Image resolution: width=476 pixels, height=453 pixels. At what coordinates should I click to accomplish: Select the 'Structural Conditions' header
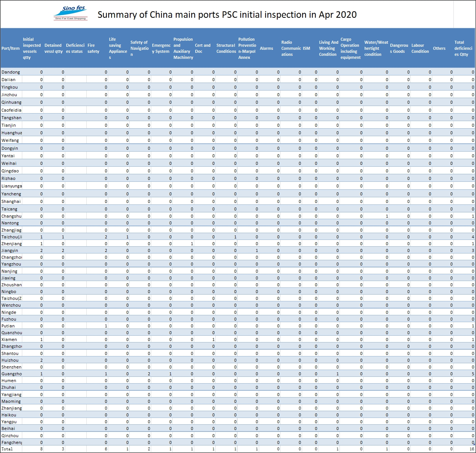tap(226, 48)
